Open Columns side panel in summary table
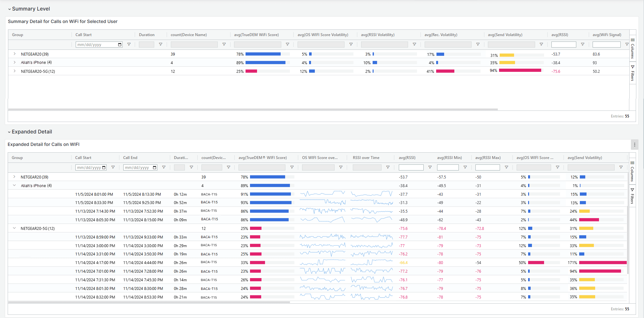This screenshot has width=644, height=318. [x=633, y=49]
